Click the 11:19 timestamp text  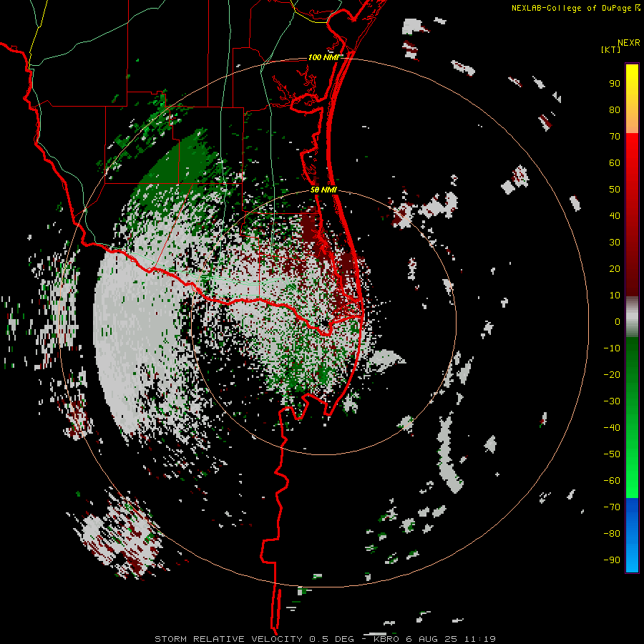pyautogui.click(x=480, y=639)
